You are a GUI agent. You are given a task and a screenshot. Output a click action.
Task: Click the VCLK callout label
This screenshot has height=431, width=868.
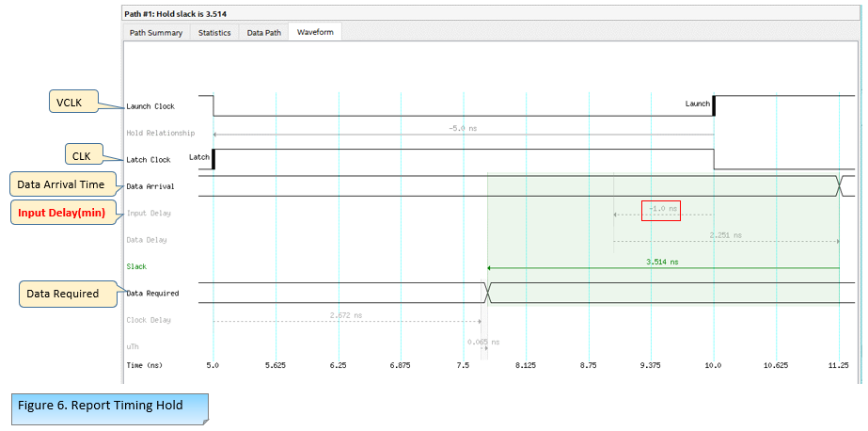[x=73, y=103]
